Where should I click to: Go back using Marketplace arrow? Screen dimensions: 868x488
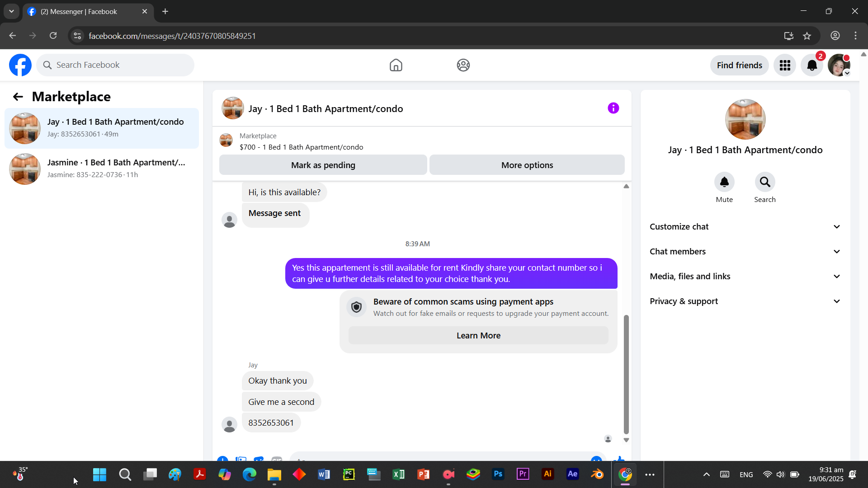click(18, 97)
